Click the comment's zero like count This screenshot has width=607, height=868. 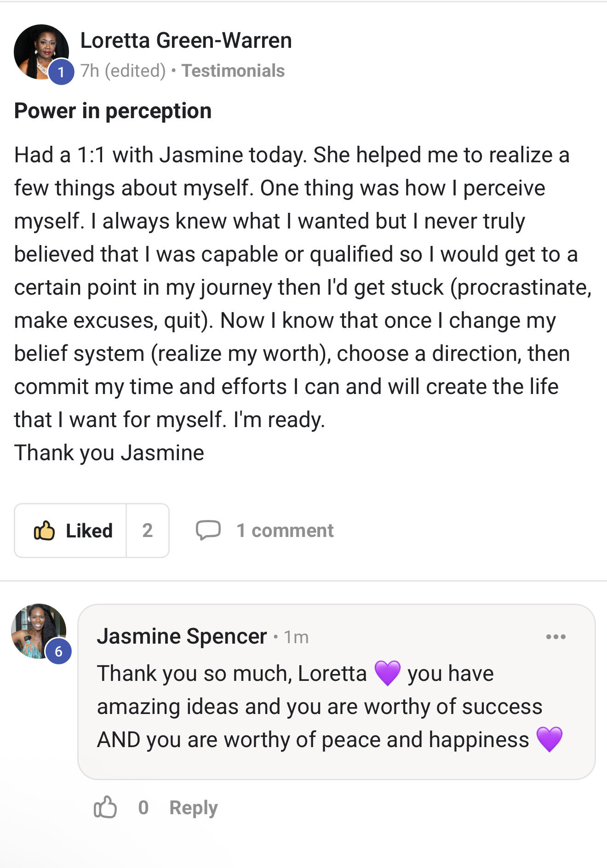tap(143, 808)
